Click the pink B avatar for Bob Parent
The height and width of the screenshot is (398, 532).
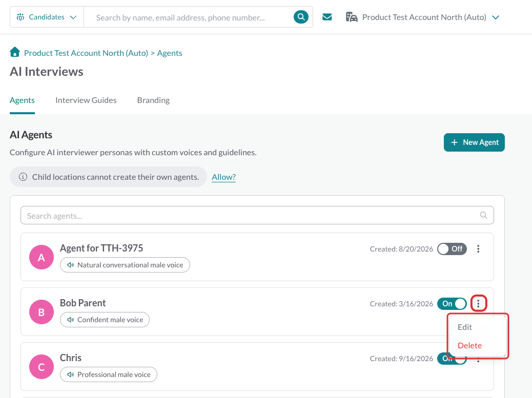[42, 312]
